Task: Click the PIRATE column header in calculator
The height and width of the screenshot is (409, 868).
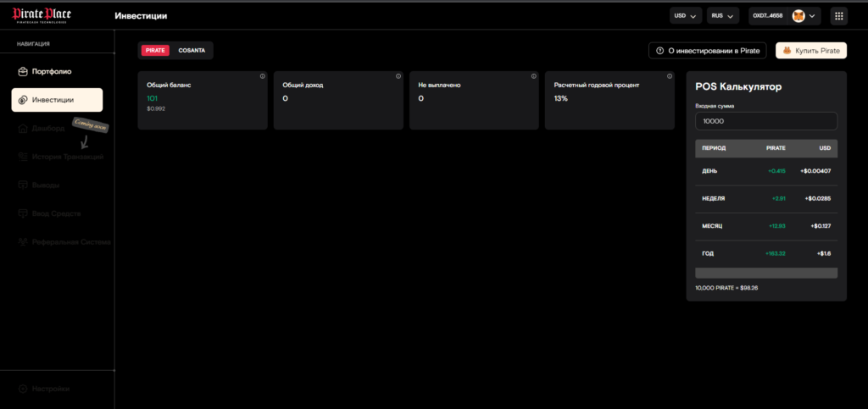Action: coord(776,148)
